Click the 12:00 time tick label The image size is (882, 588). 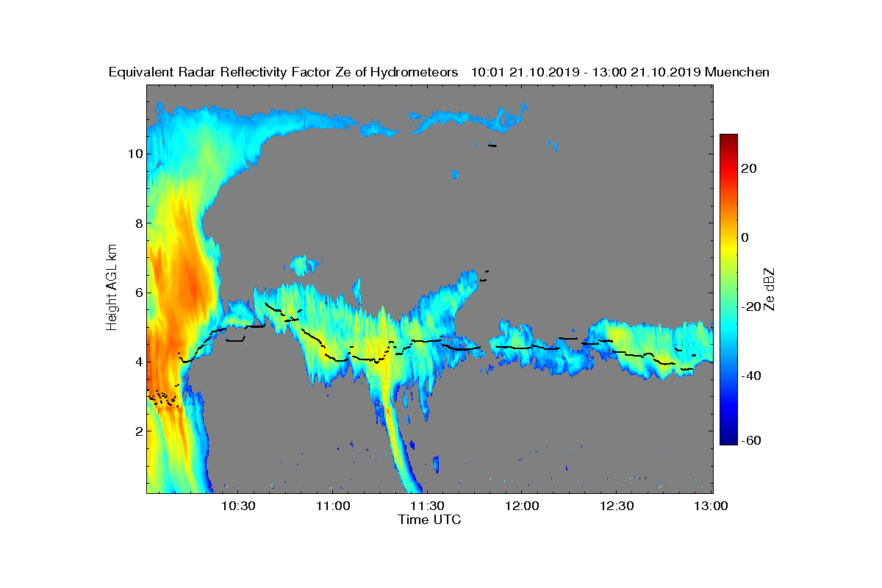coord(522,506)
